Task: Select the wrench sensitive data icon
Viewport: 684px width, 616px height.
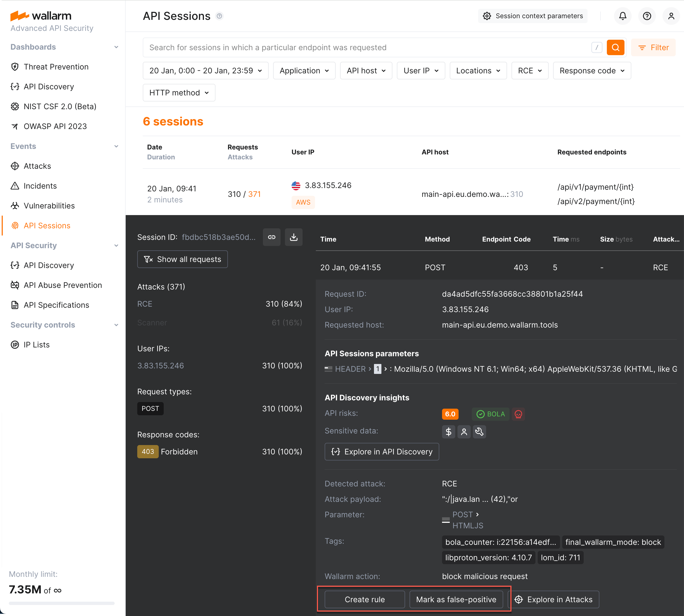Action: pos(480,432)
